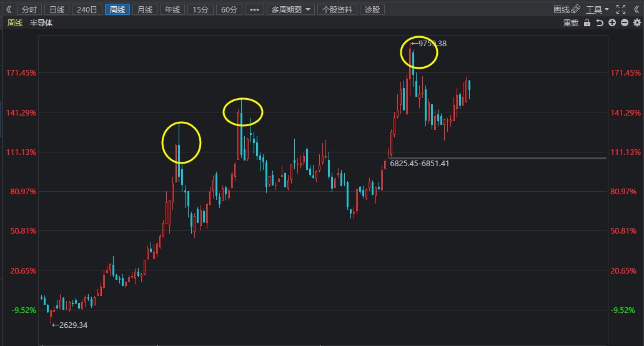Select the 周线 weekly tab

tap(117, 9)
